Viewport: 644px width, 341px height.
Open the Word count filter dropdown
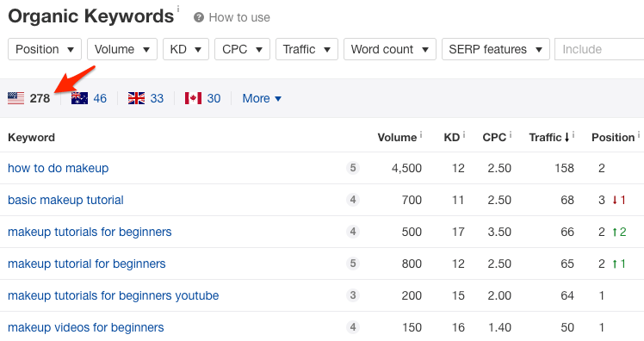pos(390,49)
